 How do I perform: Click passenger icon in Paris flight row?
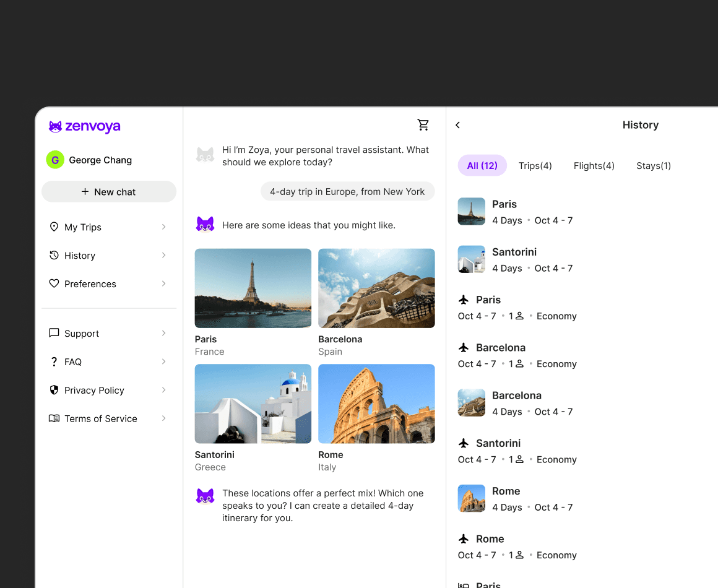point(519,316)
